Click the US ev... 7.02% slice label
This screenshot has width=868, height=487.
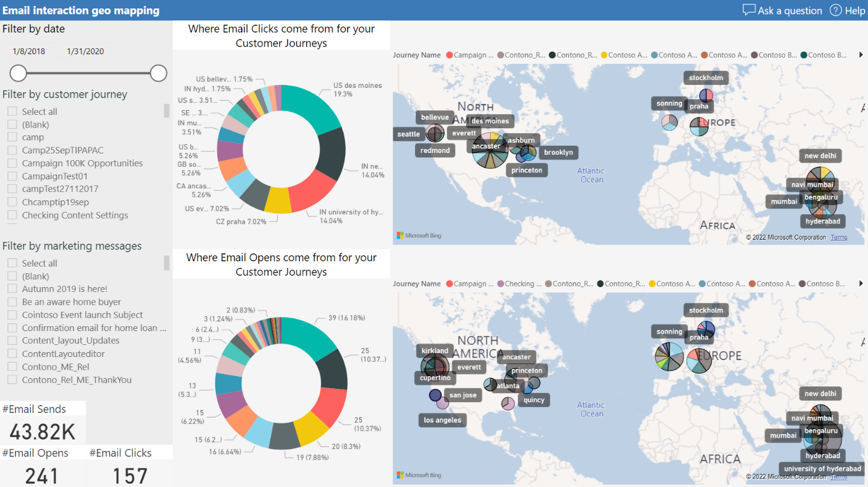coord(208,208)
